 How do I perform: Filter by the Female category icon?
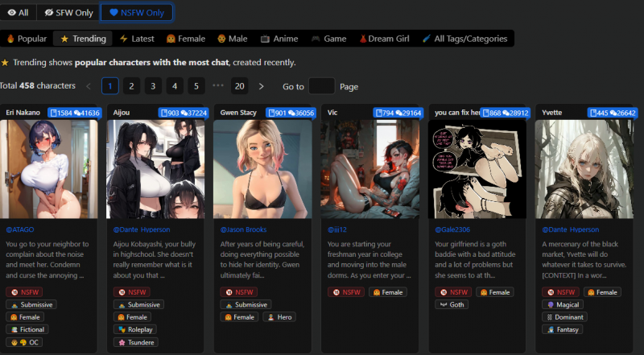pyautogui.click(x=171, y=39)
